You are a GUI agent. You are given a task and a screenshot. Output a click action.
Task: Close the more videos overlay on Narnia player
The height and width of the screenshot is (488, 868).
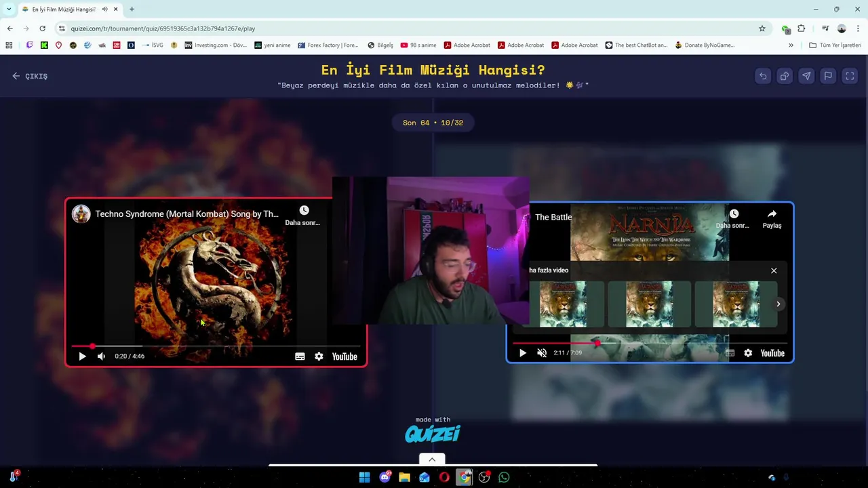[774, 270]
